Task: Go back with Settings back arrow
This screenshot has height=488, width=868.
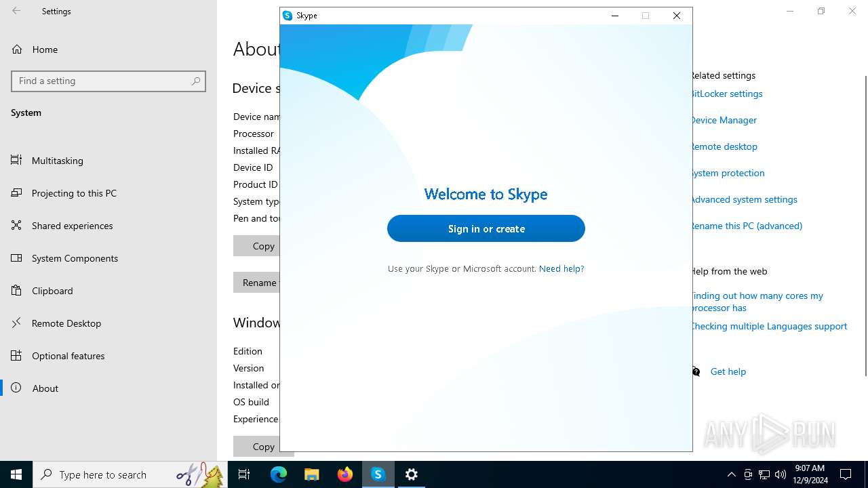Action: click(16, 11)
